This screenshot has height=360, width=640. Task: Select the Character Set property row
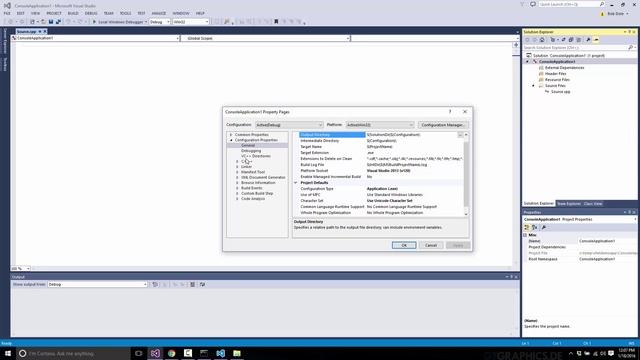pos(381,201)
